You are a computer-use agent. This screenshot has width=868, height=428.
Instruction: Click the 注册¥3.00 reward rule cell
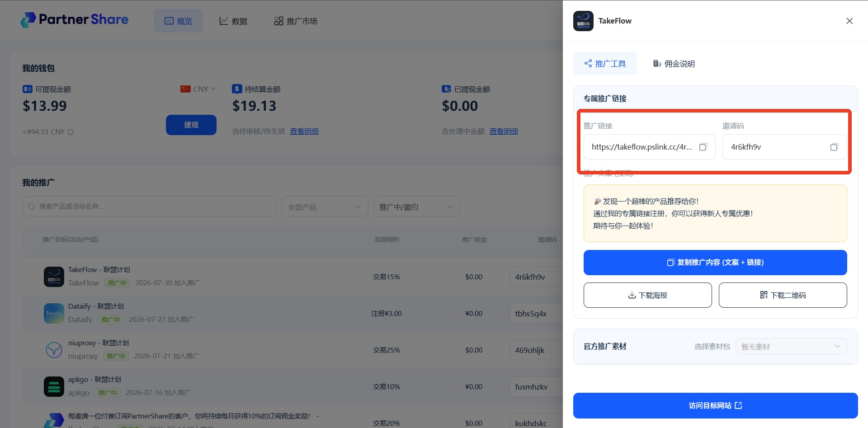pos(387,314)
